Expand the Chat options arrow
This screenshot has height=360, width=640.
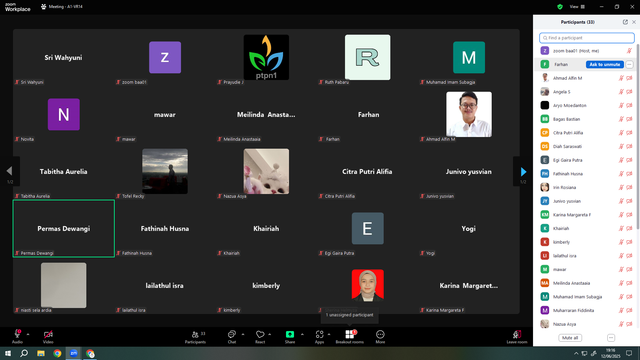point(243,334)
